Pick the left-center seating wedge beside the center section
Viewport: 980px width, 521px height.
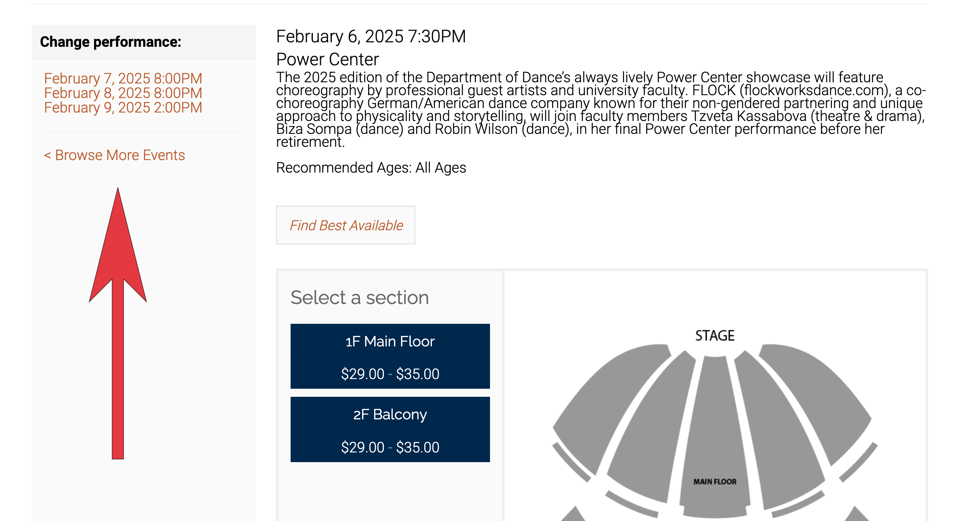pyautogui.click(x=654, y=427)
